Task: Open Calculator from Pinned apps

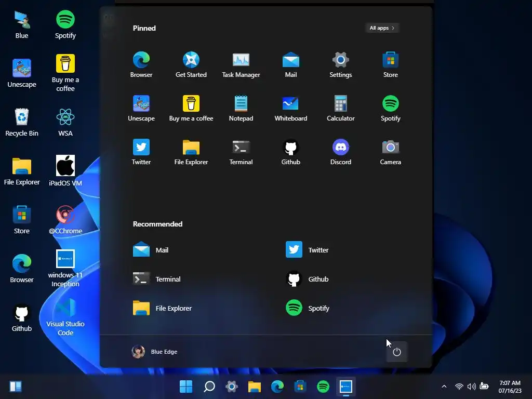Action: 341,108
